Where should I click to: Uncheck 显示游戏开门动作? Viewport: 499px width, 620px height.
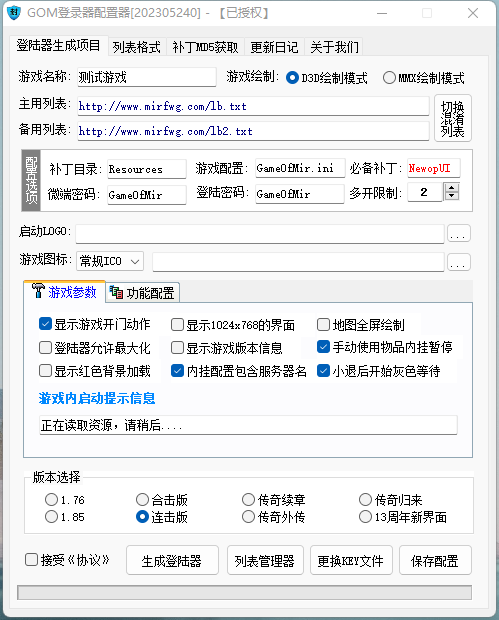45,324
